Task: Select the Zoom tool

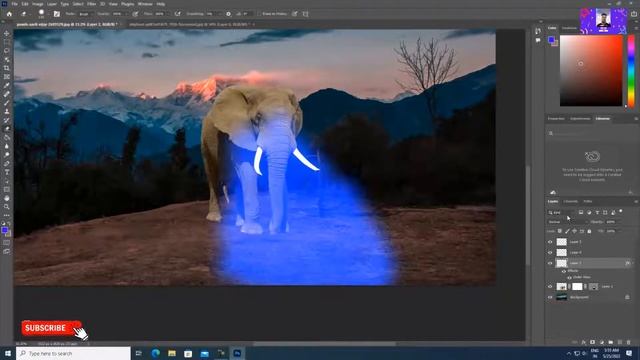Action: click(7, 207)
